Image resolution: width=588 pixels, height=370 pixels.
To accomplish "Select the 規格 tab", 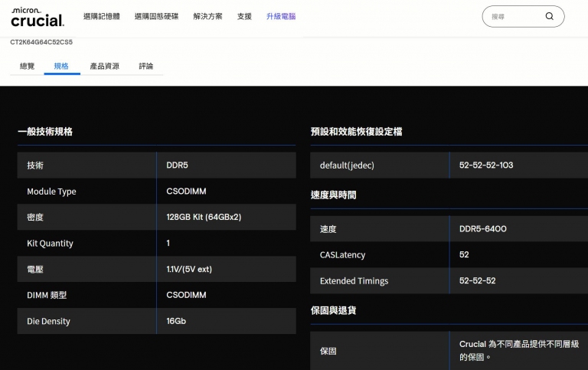I will pos(61,67).
